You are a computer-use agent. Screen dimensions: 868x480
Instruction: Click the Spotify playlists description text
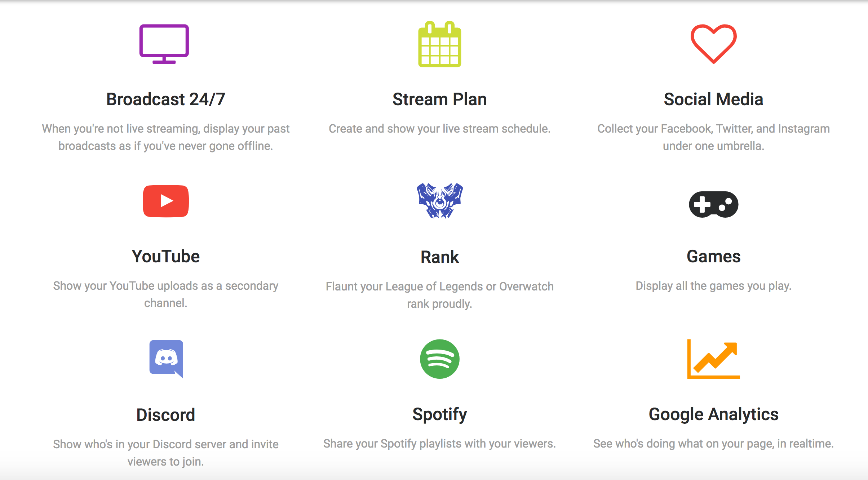pos(439,444)
